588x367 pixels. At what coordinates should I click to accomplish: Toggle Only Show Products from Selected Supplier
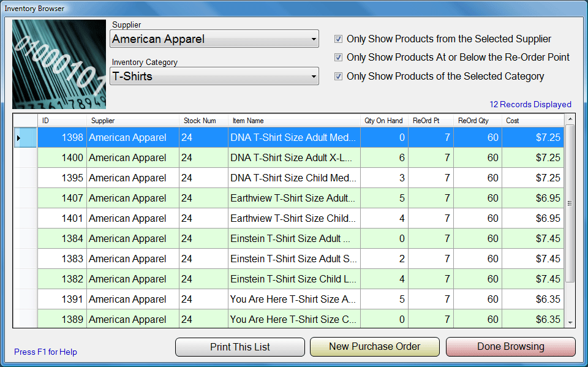(x=339, y=39)
